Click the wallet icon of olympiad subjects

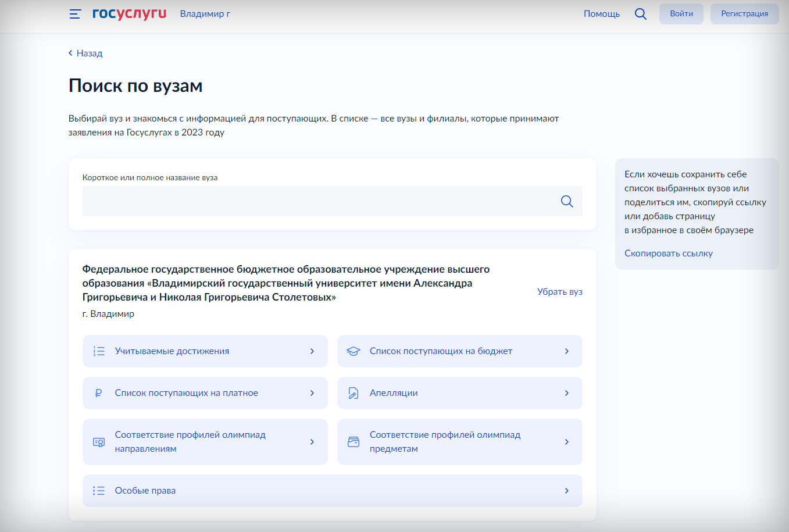(354, 442)
